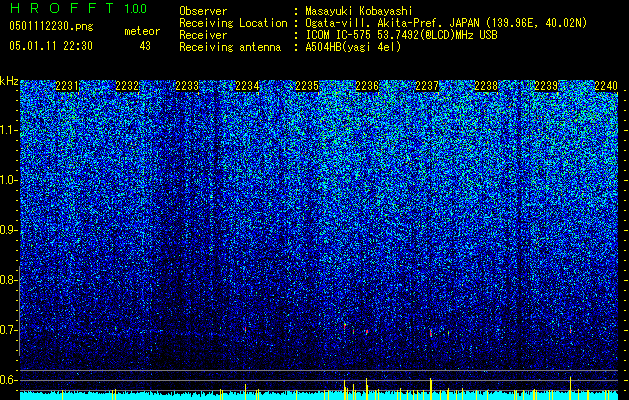Image resolution: width=629 pixels, height=400 pixels.
Task: Click the 2231 time marker
Action: coord(67,86)
